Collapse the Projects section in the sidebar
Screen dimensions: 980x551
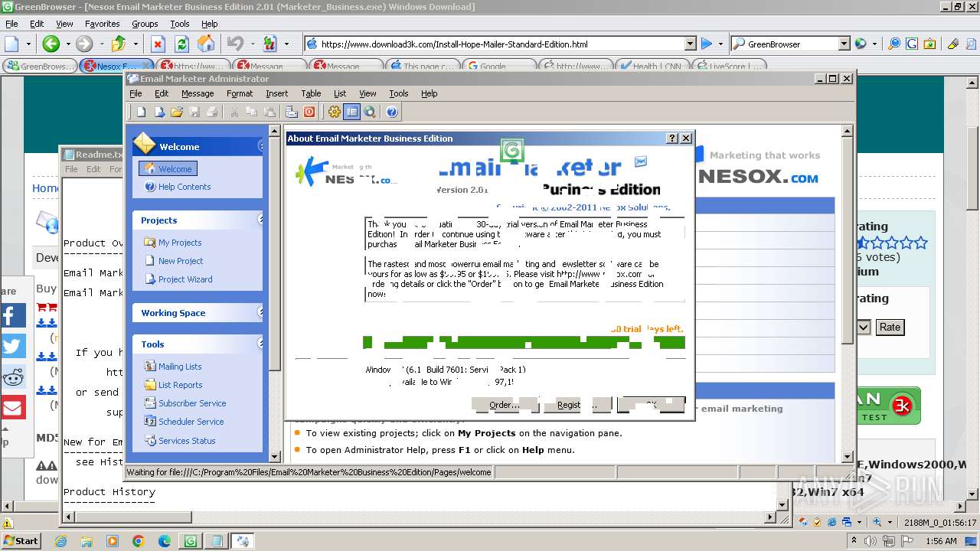[260, 220]
